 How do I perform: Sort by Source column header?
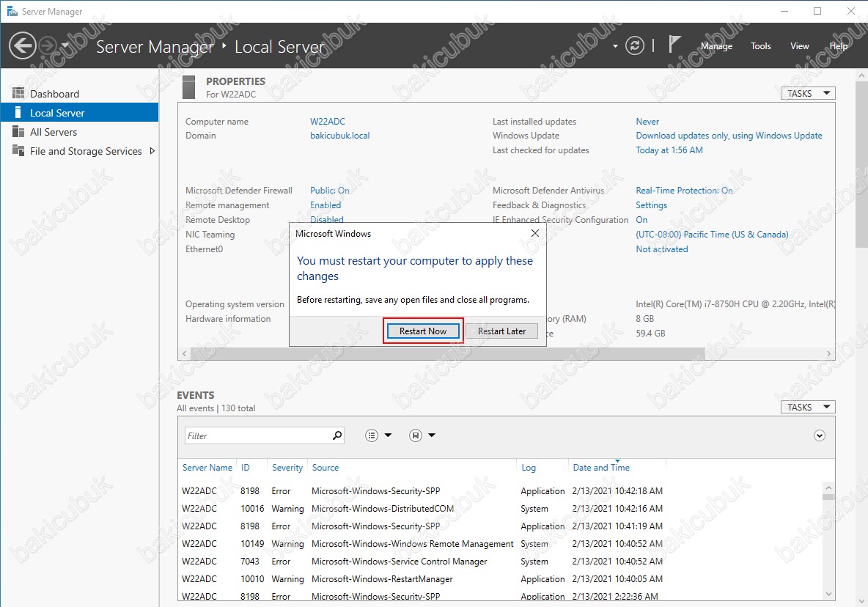point(325,468)
